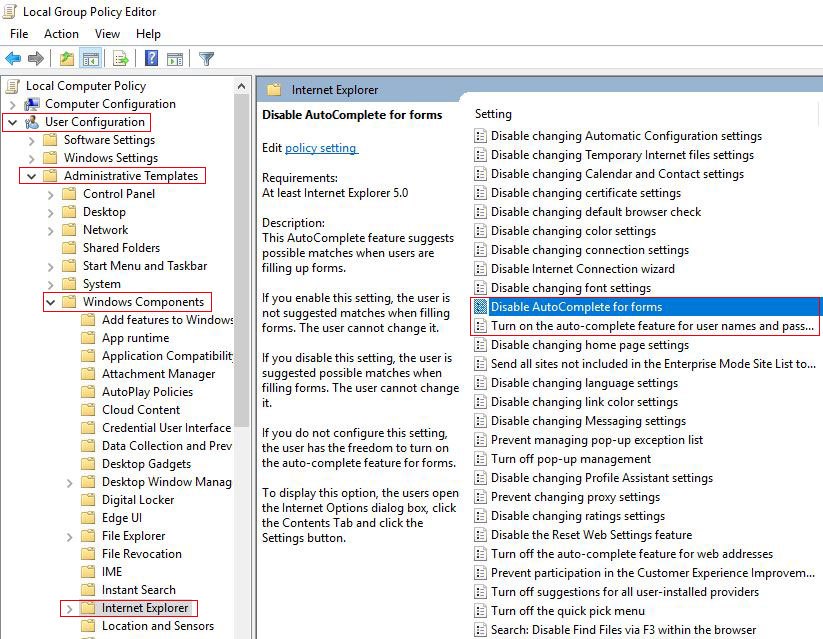Select Search: Disable Find Files via F3
This screenshot has width=823, height=639.
(x=624, y=630)
